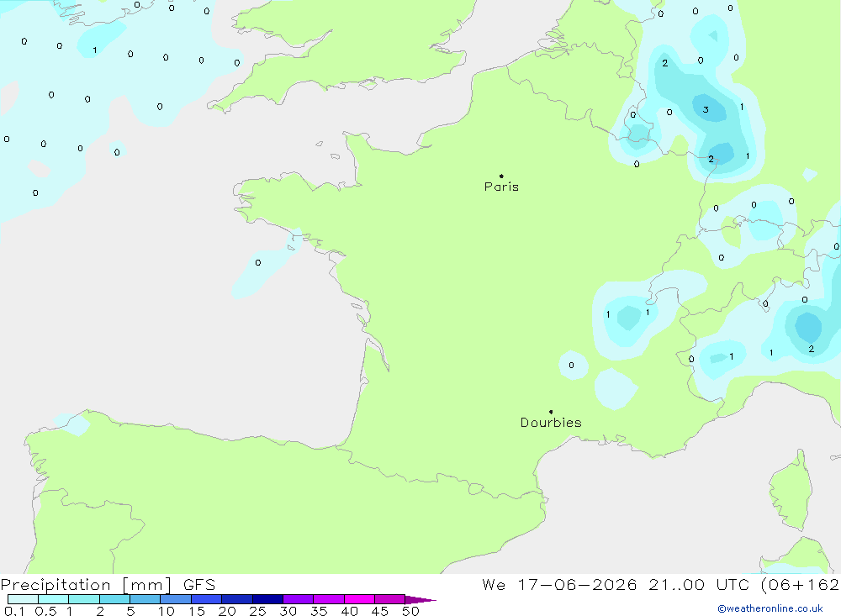Pick the 30–35 mm purple legend swatch
The image size is (841, 616).
(x=298, y=599)
